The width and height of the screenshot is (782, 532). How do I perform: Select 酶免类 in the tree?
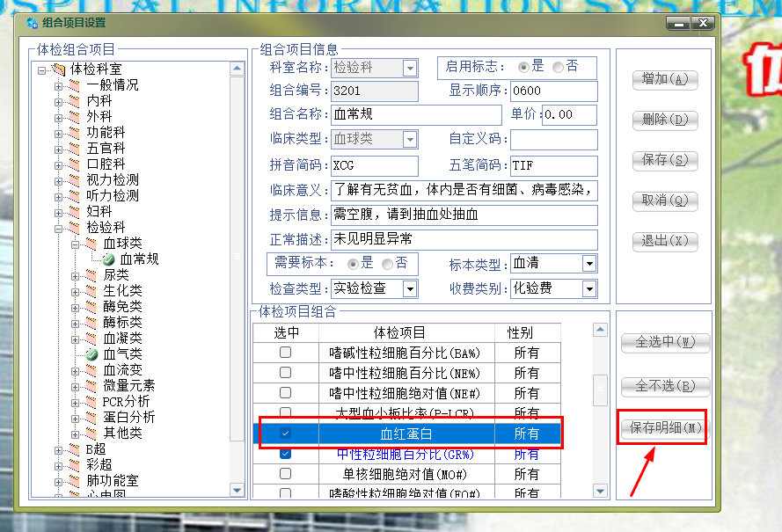[x=122, y=307]
